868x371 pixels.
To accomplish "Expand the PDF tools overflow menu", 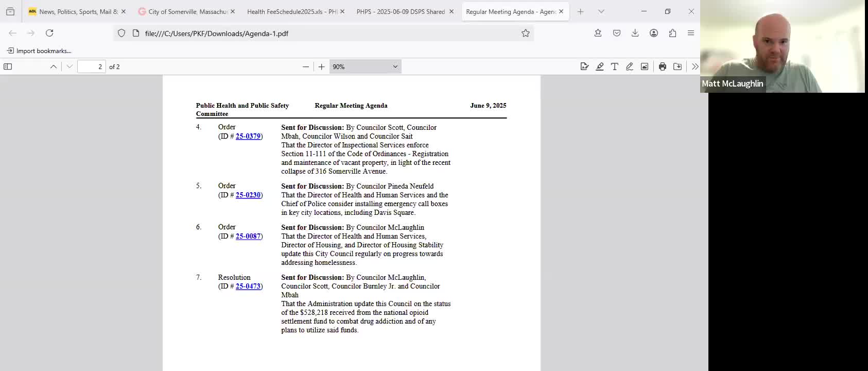I will (695, 66).
